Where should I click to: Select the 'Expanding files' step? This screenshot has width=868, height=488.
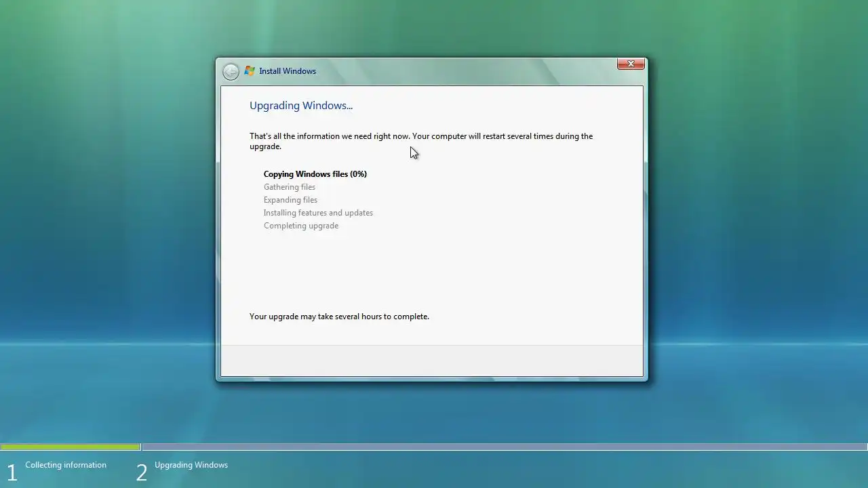290,200
